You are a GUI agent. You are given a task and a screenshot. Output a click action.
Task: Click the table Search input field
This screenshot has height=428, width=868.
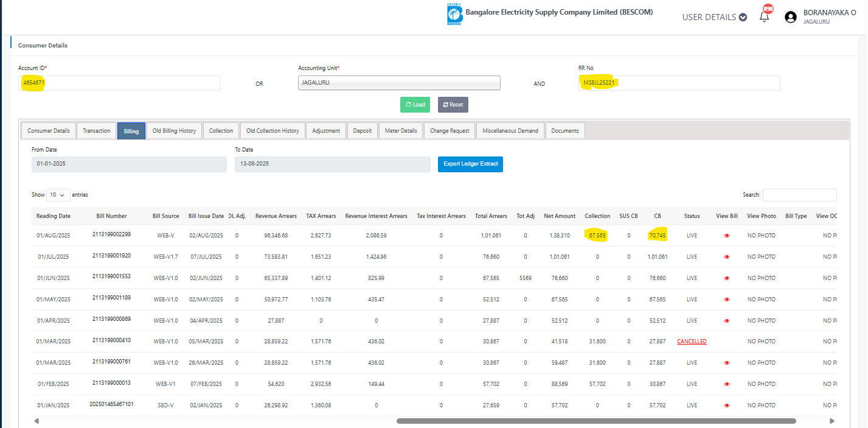coord(799,195)
